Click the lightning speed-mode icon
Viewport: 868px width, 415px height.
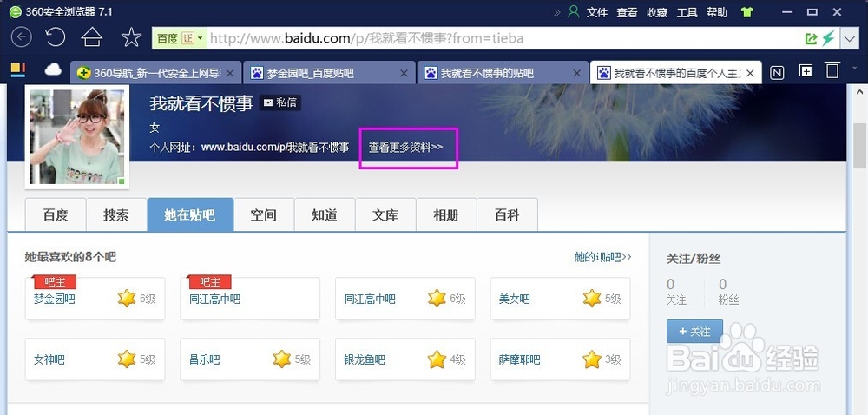coord(828,38)
